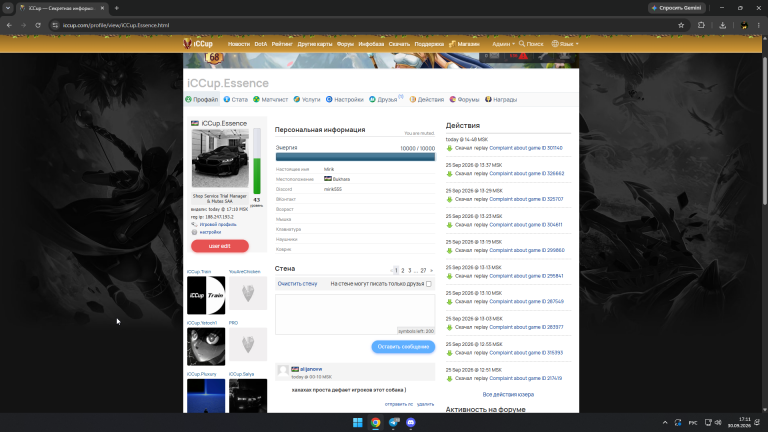Click the Действия tab icon

413,99
